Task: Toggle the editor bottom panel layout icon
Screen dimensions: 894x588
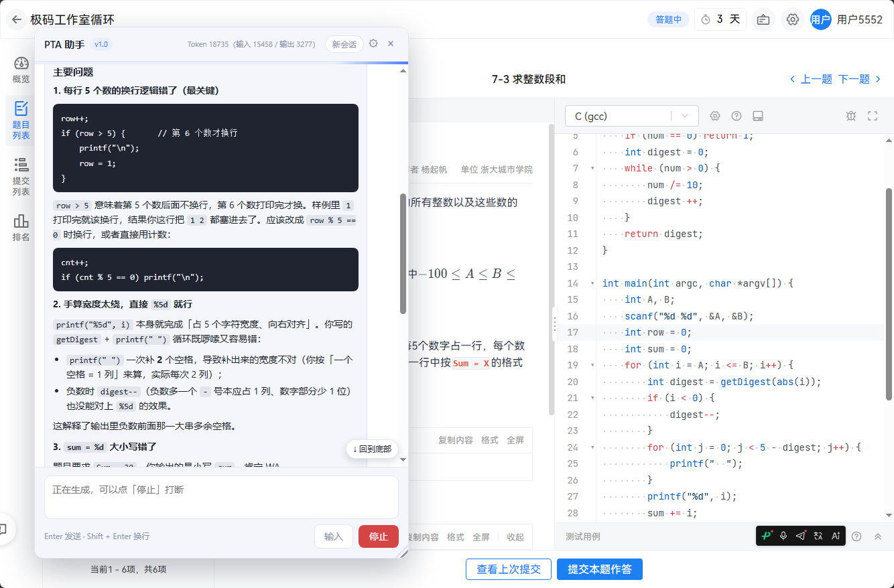Action: click(758, 116)
